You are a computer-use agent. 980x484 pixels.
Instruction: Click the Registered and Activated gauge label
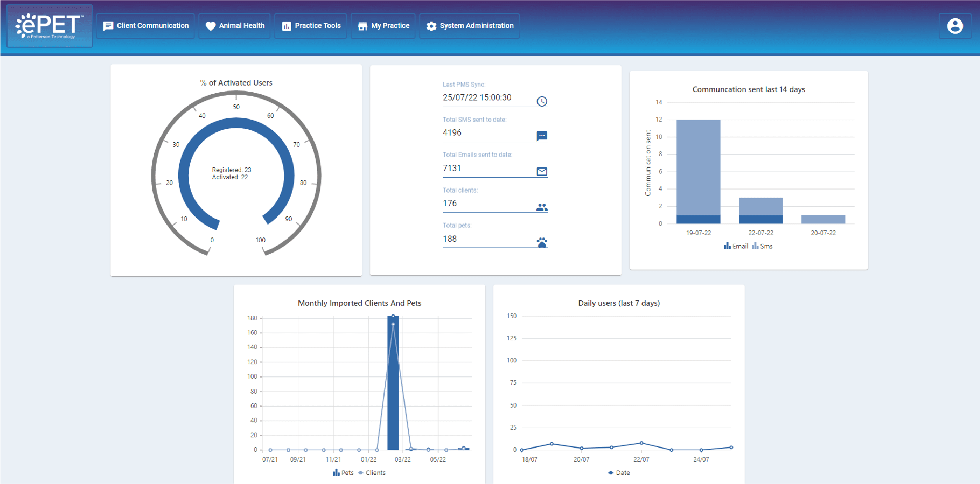(x=232, y=174)
